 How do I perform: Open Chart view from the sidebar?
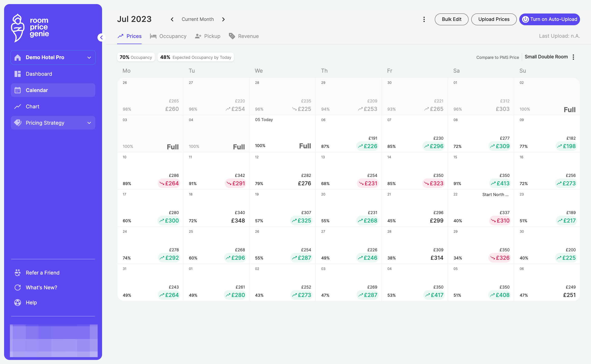(x=53, y=107)
